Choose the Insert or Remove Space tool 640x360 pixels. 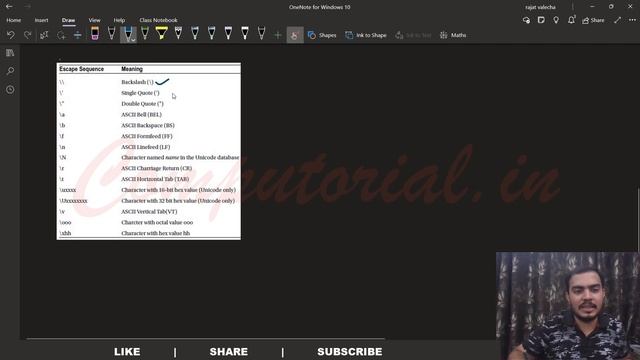[x=78, y=35]
